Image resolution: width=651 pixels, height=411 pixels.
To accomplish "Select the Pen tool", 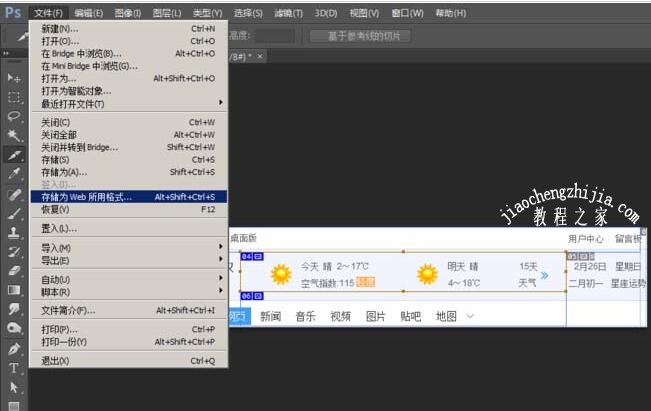I will [14, 349].
